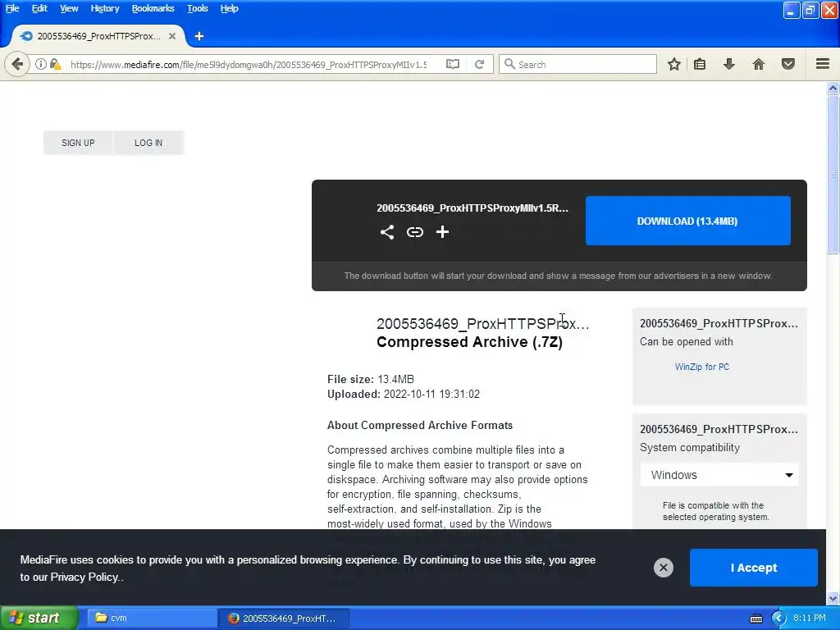Bookmark this page with the star icon
840x630 pixels.
(674, 64)
